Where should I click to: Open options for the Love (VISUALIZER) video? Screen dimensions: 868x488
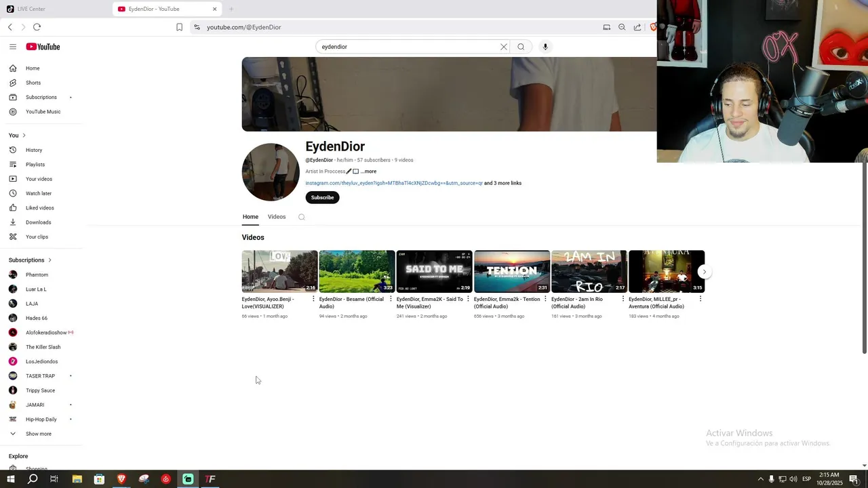313,299
